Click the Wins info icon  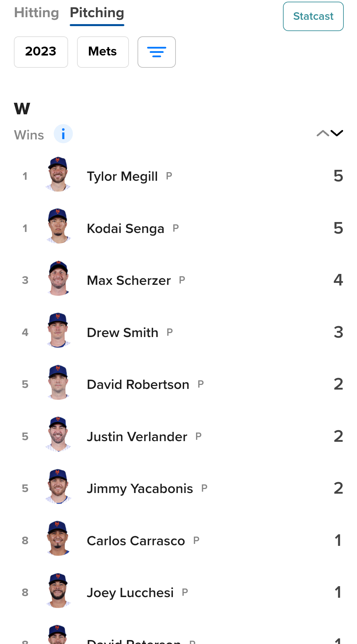[x=63, y=134]
